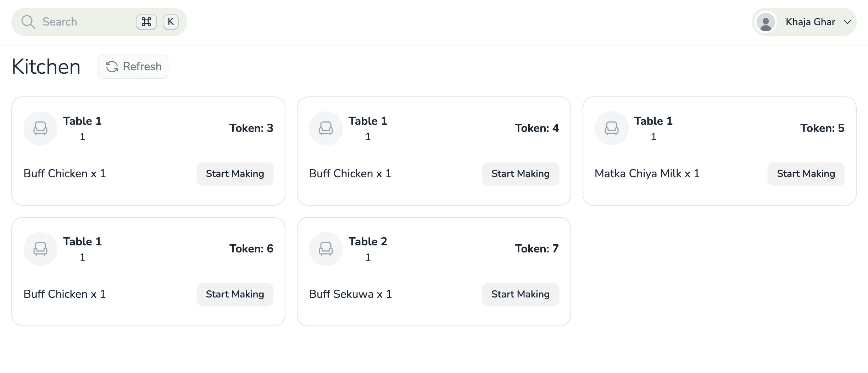The width and height of the screenshot is (868, 373).
Task: Focus the Search input field
Action: [x=85, y=22]
